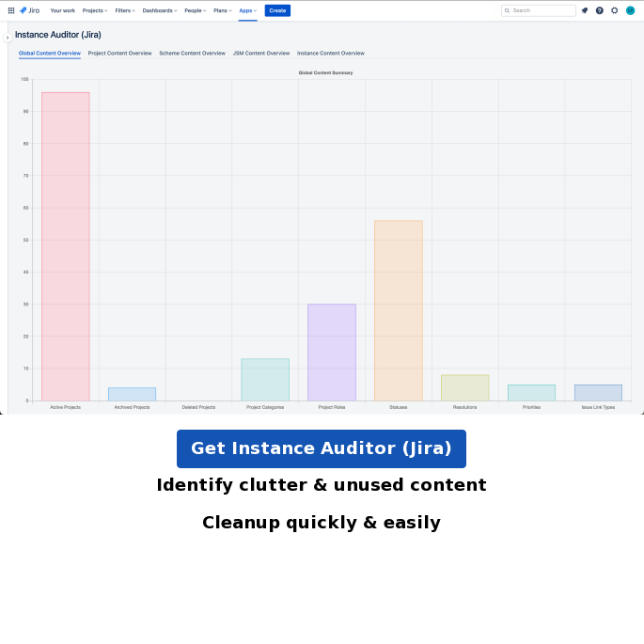Click Get Instance Auditor (Jira) button

point(322,448)
